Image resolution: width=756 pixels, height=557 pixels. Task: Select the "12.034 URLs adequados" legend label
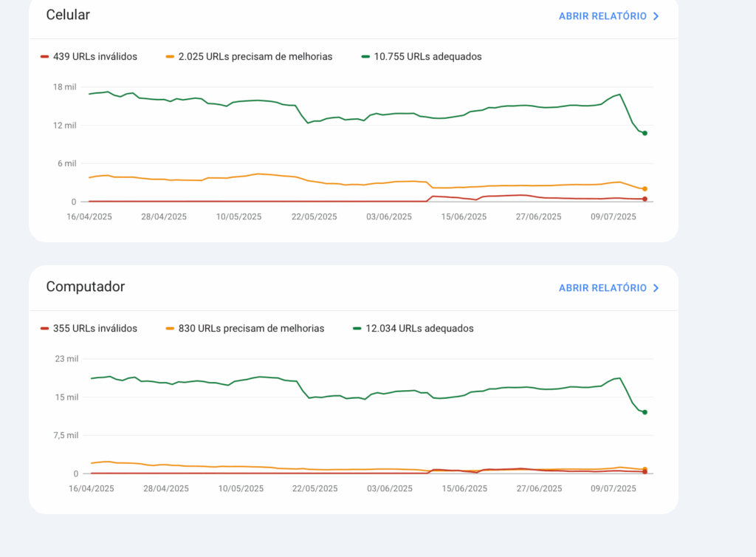(x=419, y=329)
